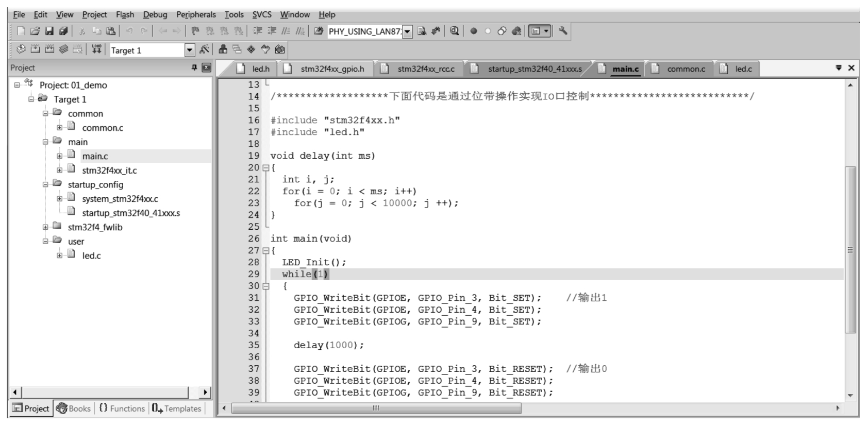
Task: Toggle the Project panel pin
Action: (x=194, y=67)
